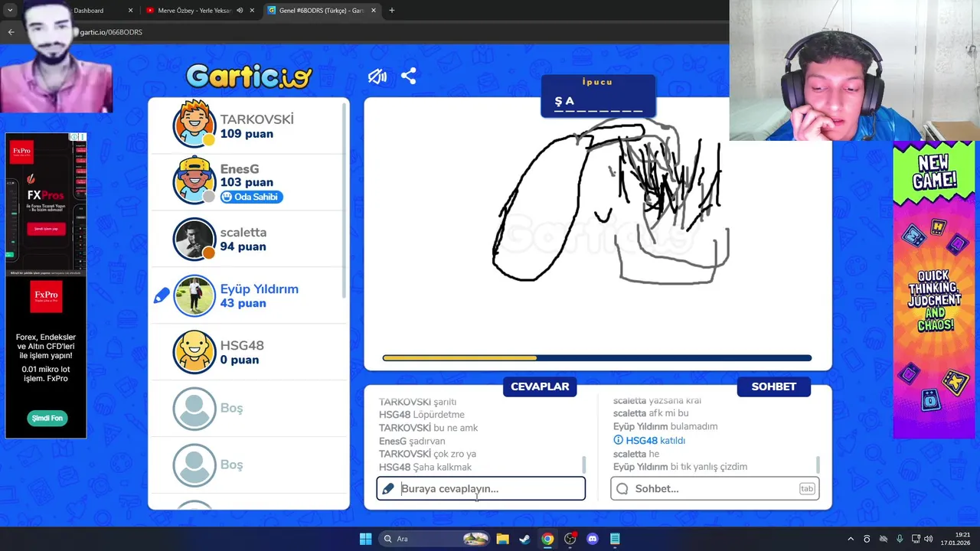980x551 pixels.
Task: Click TARKOVSKİ's player avatar
Action: tap(194, 124)
